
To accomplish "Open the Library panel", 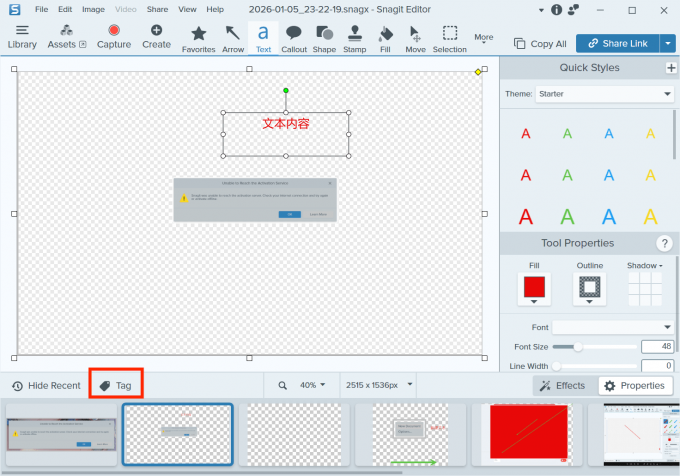I will [x=22, y=37].
